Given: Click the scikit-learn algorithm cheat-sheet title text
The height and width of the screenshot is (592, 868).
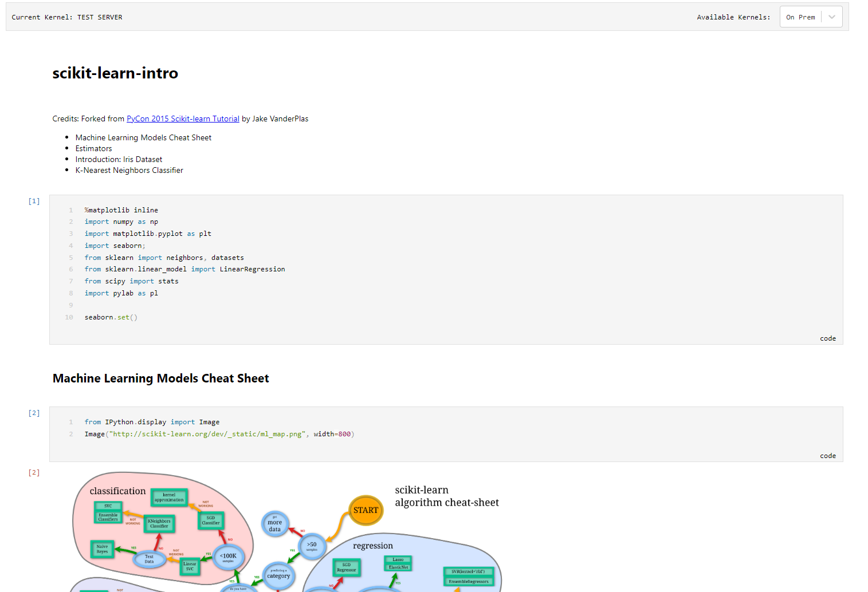Looking at the screenshot, I should click(x=447, y=496).
